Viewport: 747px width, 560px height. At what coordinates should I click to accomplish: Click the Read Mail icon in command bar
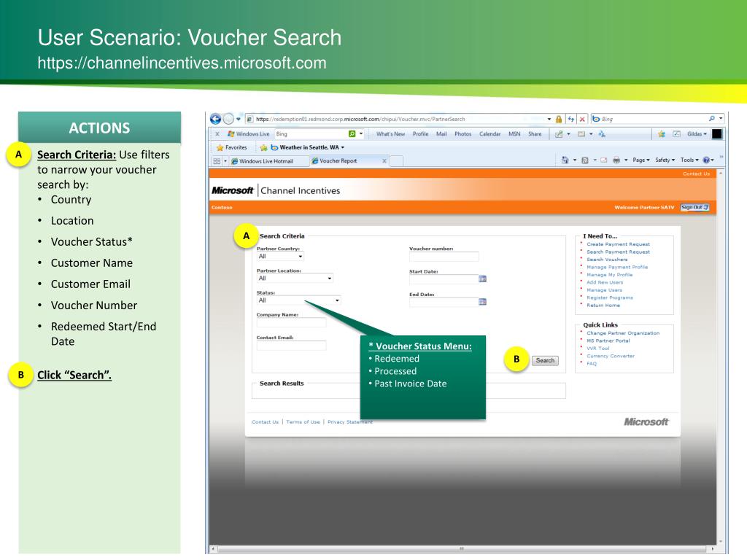[603, 160]
